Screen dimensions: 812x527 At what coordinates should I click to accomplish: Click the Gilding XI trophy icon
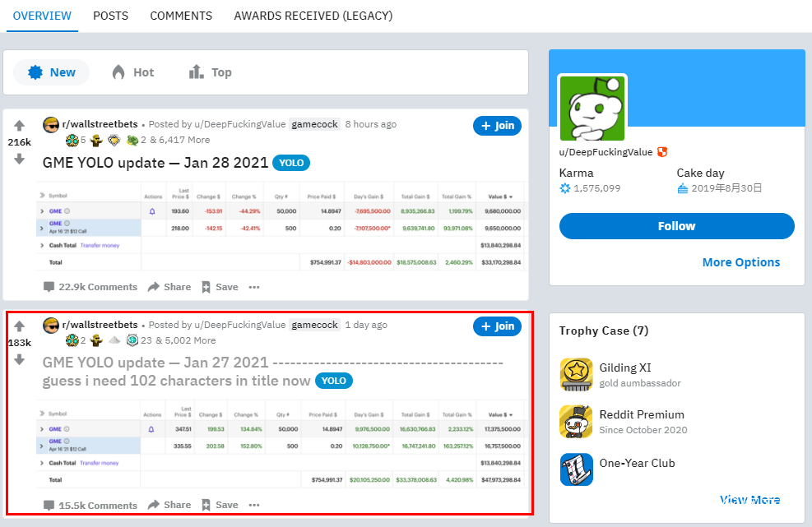[576, 374]
